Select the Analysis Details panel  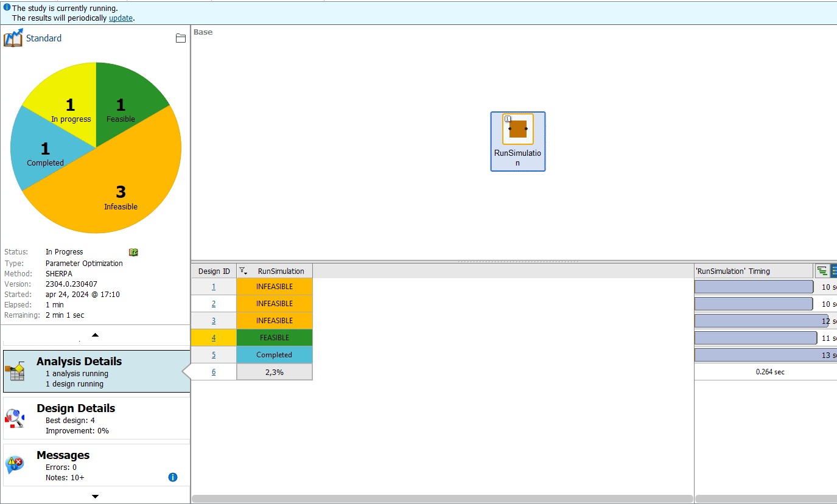point(96,371)
